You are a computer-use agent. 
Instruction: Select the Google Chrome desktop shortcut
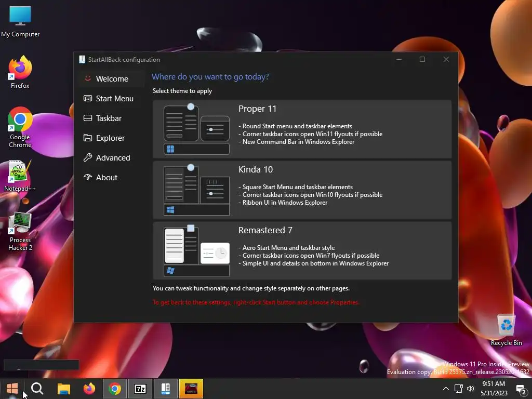(20, 128)
